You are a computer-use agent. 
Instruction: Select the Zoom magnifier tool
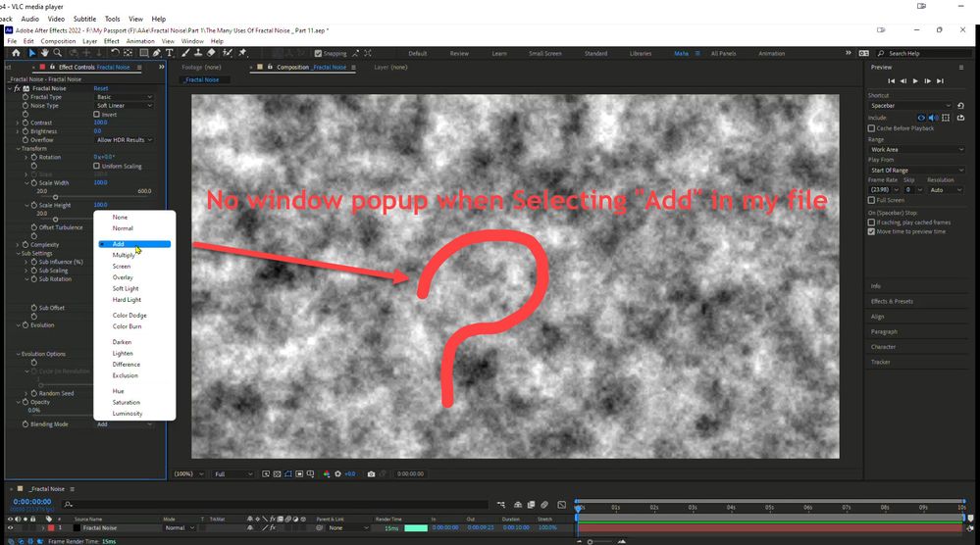58,53
